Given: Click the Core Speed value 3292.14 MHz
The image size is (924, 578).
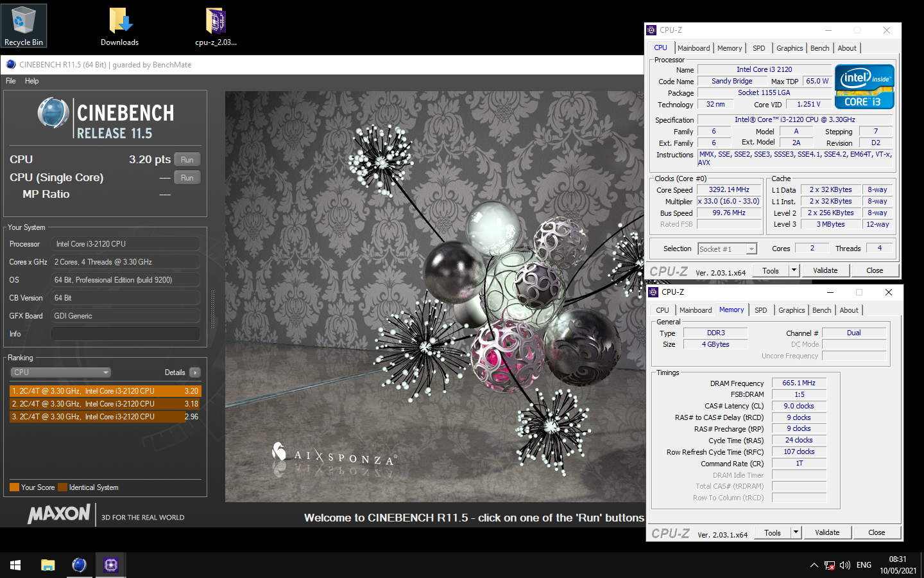Looking at the screenshot, I should [729, 190].
